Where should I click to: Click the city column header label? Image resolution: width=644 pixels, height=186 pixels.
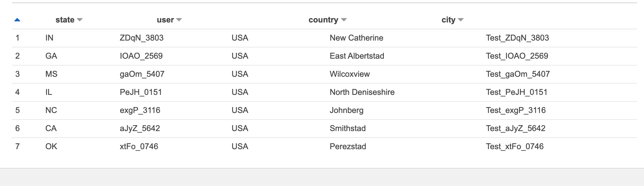pyautogui.click(x=448, y=20)
